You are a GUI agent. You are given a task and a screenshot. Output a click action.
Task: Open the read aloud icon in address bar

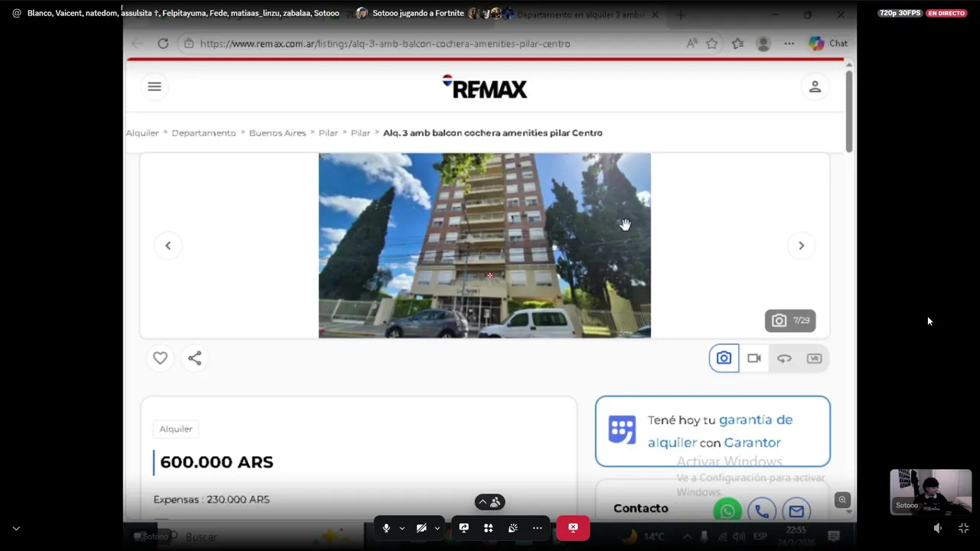(691, 44)
